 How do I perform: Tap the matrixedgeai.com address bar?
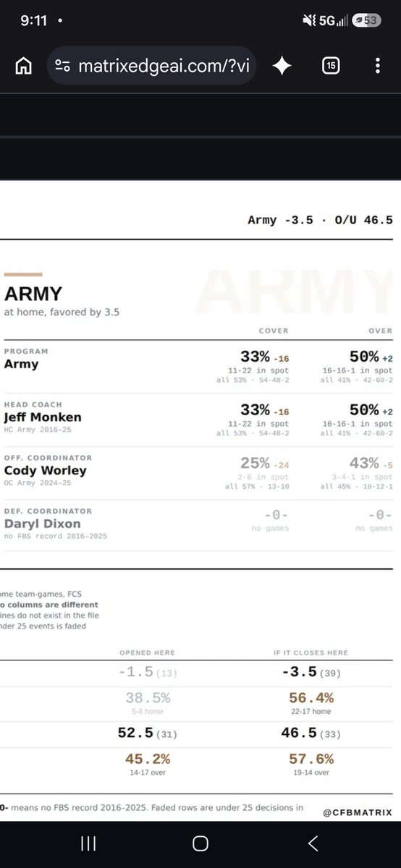pyautogui.click(x=152, y=67)
